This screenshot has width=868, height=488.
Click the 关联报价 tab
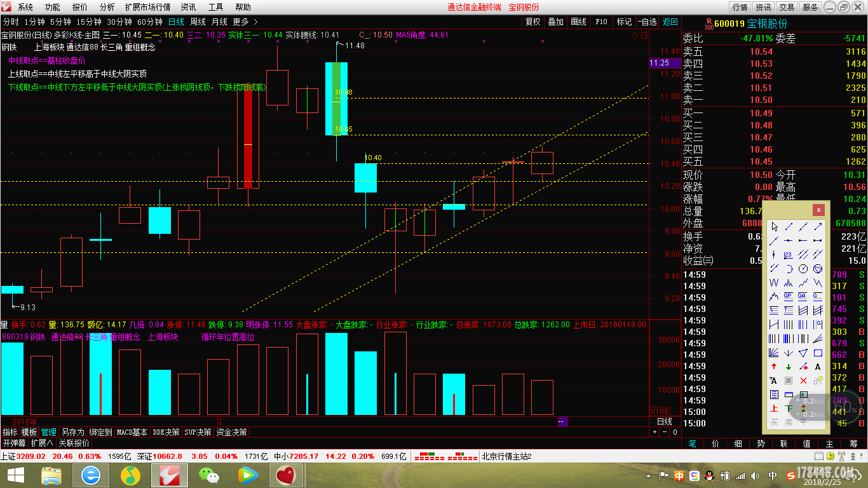tap(74, 443)
